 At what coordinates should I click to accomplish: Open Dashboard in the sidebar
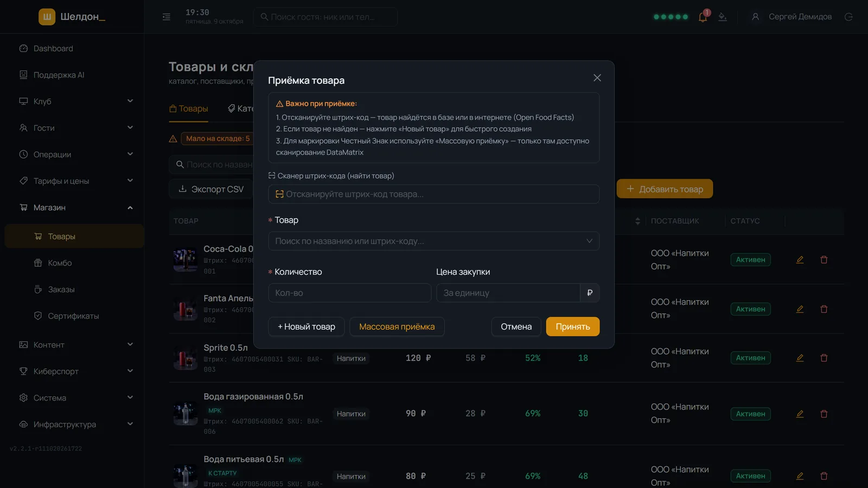(x=74, y=48)
